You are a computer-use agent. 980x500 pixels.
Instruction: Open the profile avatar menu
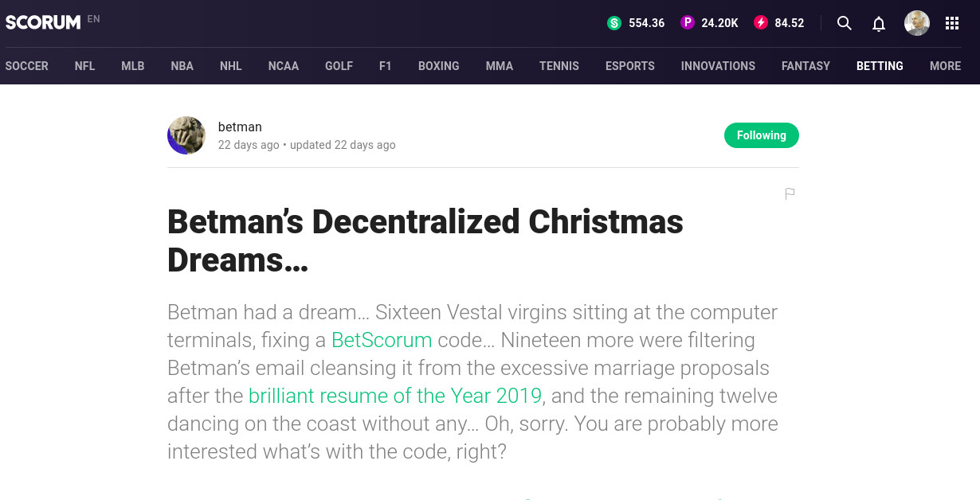point(916,23)
